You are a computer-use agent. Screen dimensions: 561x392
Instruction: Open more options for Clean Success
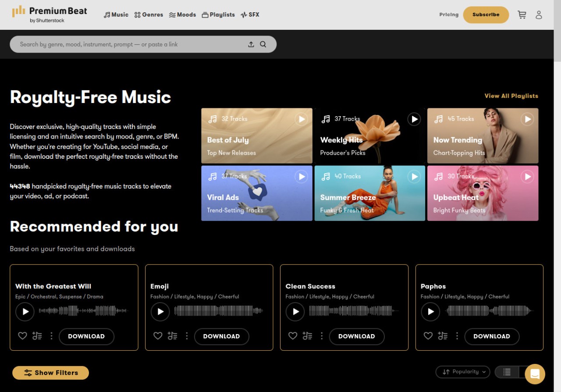[x=322, y=336]
